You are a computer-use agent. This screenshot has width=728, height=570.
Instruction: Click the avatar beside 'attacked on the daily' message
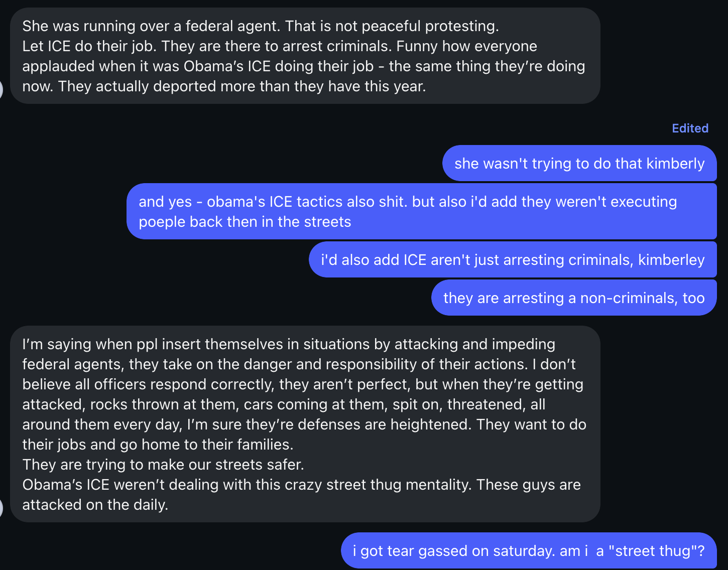pos(2,508)
